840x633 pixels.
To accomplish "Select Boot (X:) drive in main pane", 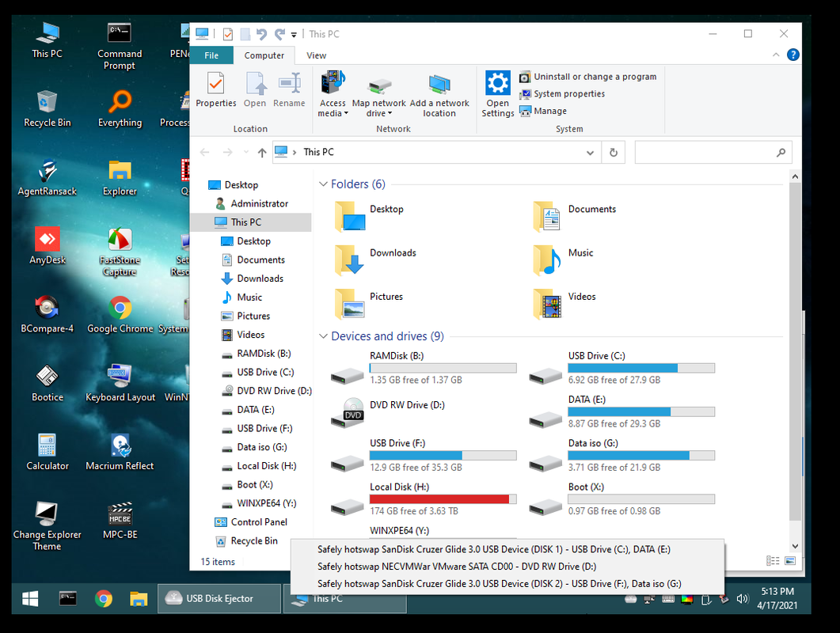I will point(621,499).
